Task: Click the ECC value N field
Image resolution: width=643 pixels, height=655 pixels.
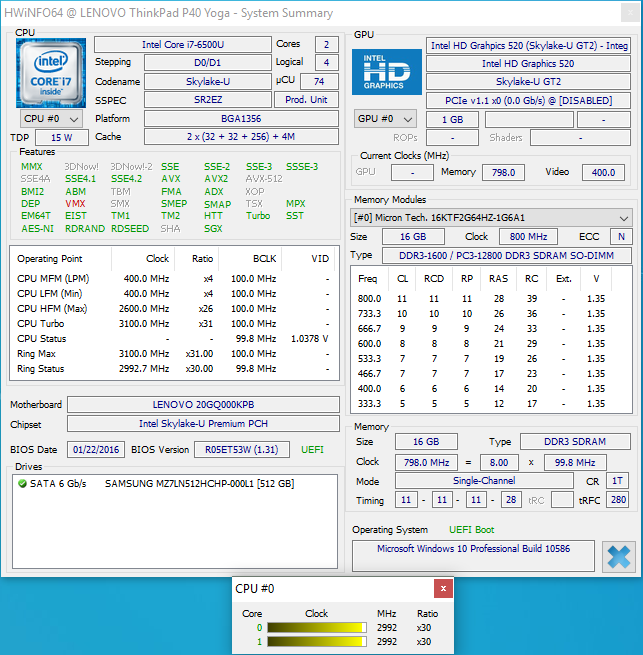Action: 621,237
